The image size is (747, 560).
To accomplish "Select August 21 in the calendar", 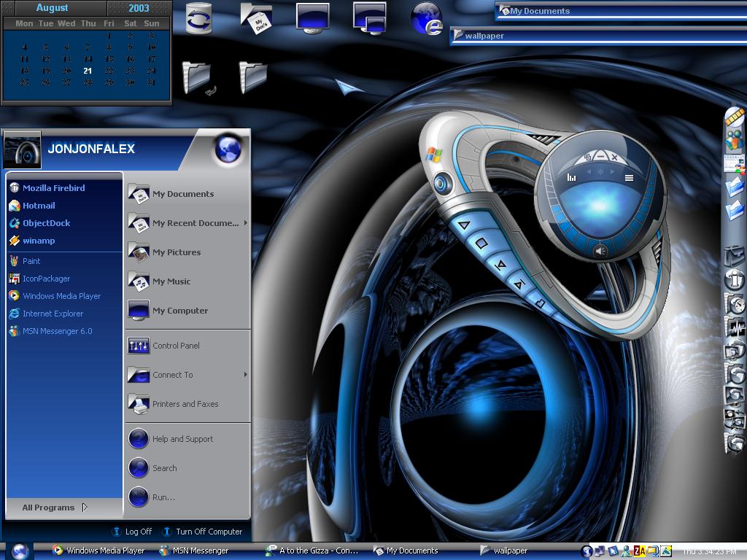I will 88,71.
